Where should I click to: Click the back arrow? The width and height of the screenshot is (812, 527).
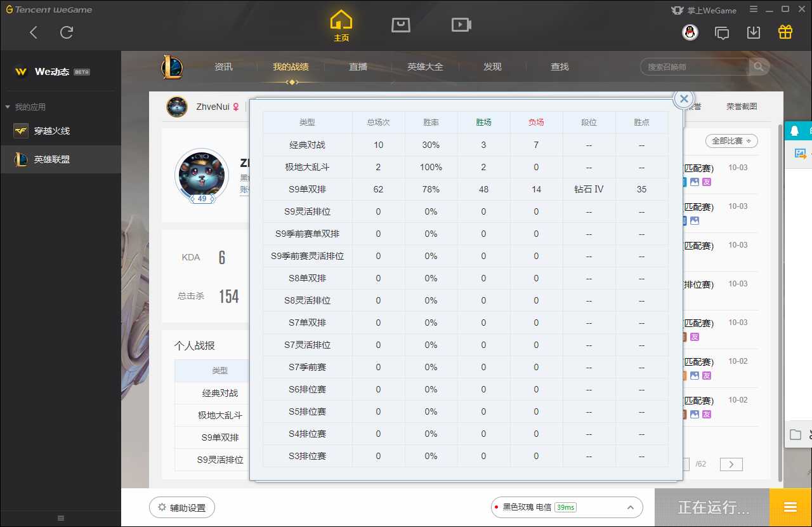tap(34, 32)
